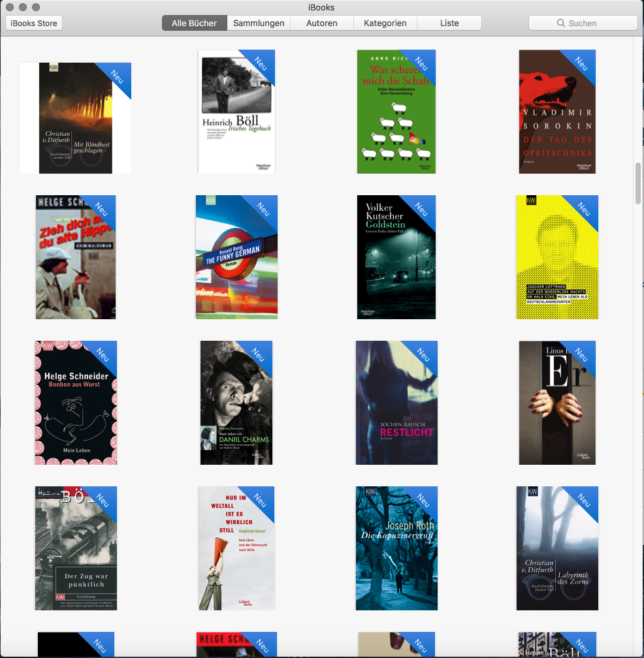Open The Funny German book
Screen dimensions: 644x658
pos(236,257)
